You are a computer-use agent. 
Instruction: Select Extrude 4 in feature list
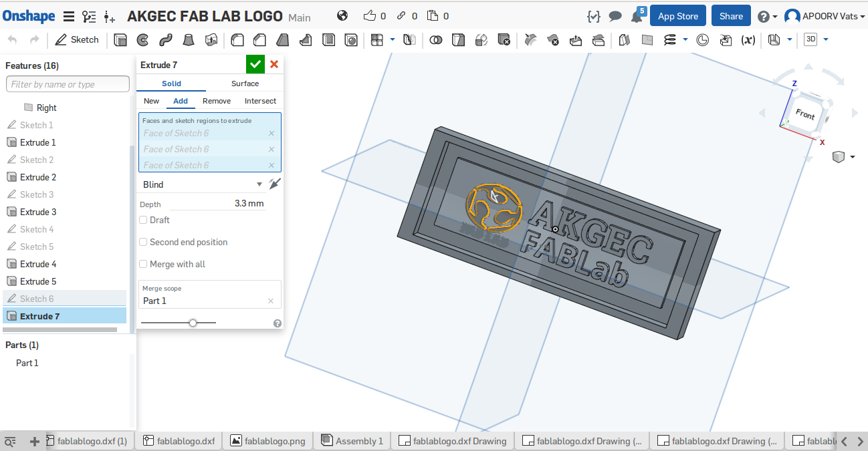click(38, 264)
